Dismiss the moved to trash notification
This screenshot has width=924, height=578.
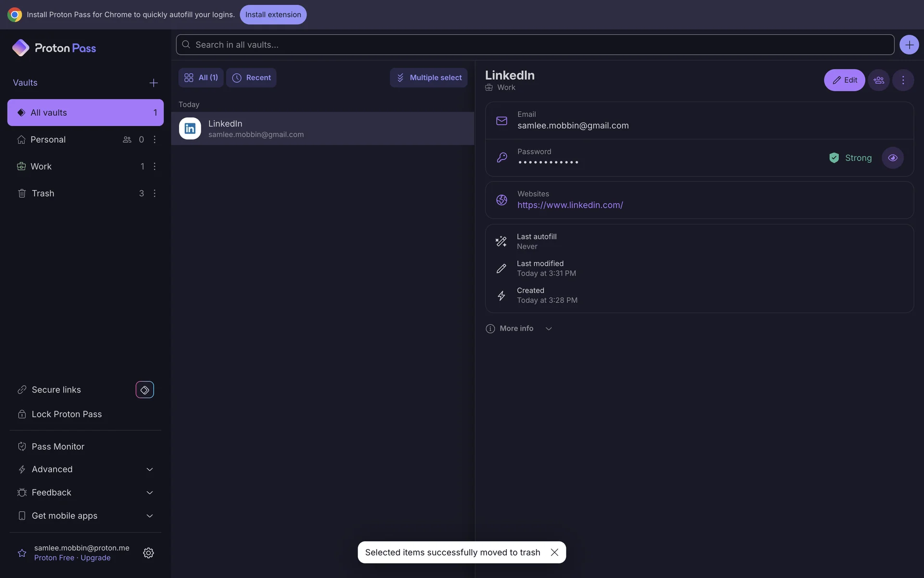click(x=554, y=552)
